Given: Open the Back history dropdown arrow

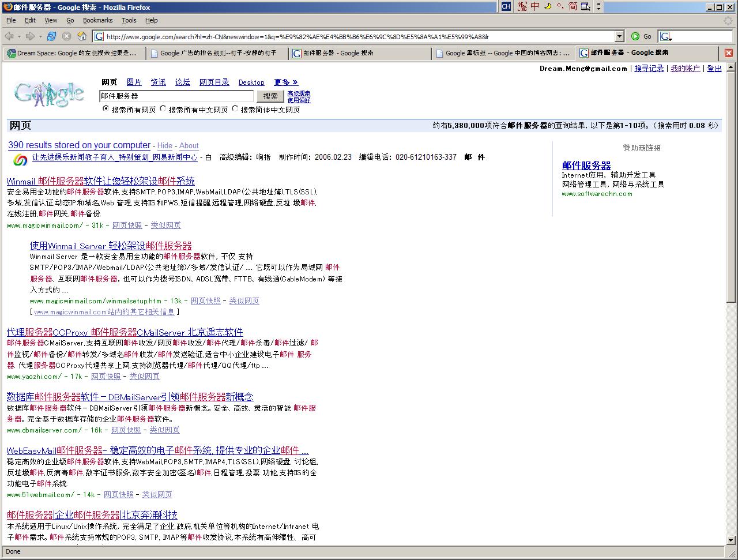Looking at the screenshot, I should point(18,36).
